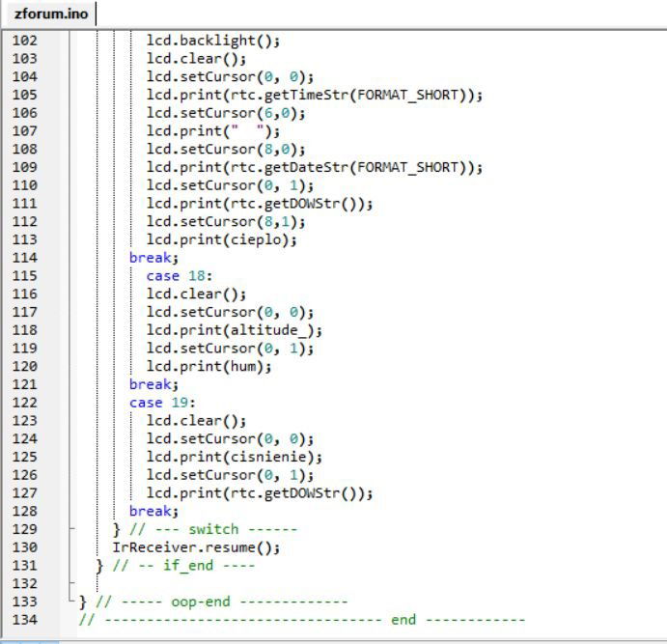
Task: Place cursor on lcd.print(altitude_) line
Action: (x=234, y=330)
